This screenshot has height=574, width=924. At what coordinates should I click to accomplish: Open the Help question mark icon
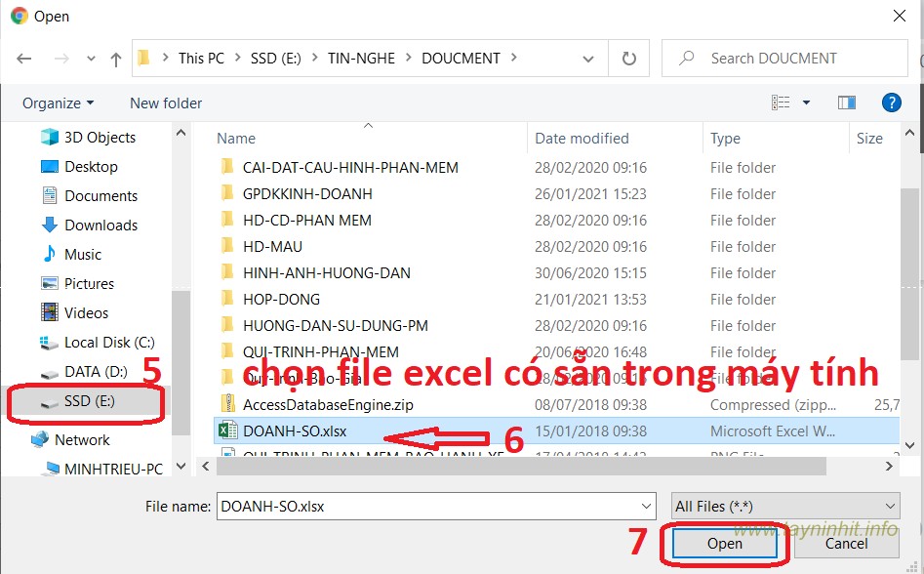pyautogui.click(x=890, y=102)
